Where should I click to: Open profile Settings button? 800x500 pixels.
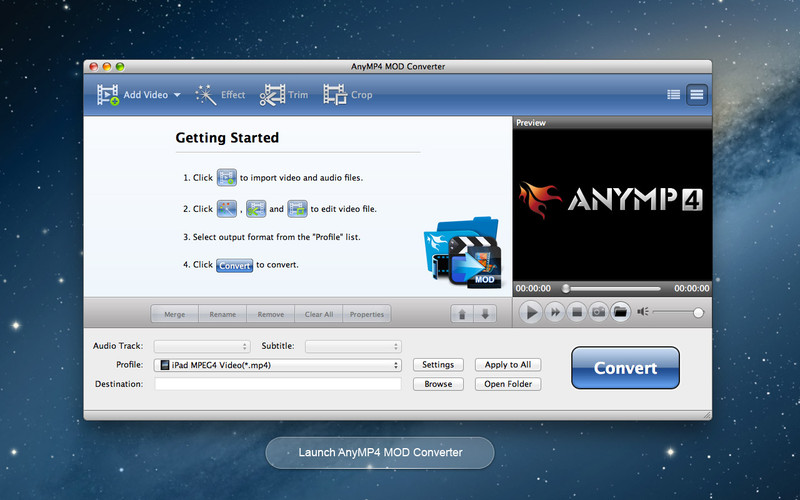click(x=438, y=365)
